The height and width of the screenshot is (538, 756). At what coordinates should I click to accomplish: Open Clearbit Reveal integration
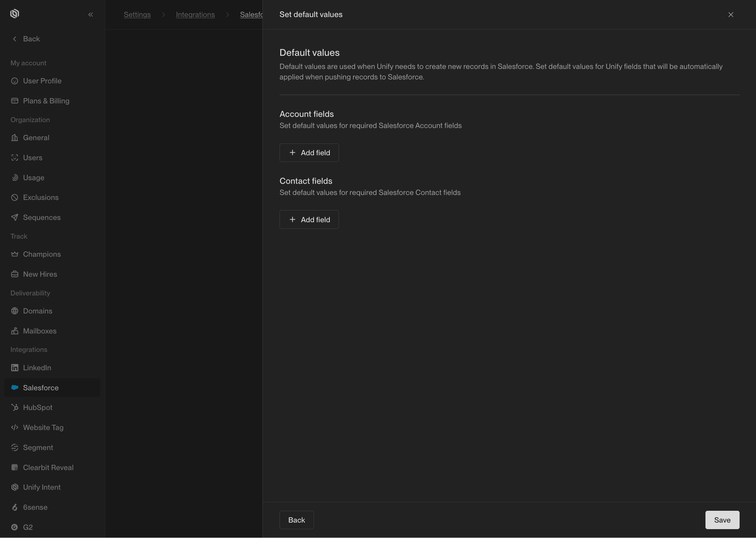tap(48, 467)
